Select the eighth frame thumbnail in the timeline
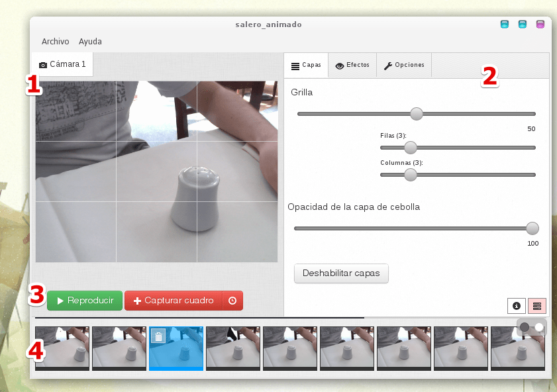 click(x=461, y=348)
